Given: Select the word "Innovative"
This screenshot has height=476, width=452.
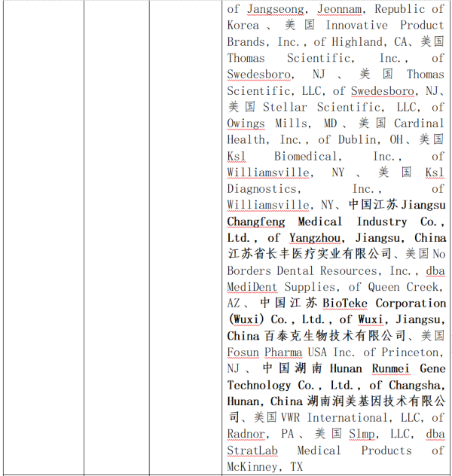Looking at the screenshot, I should (x=356, y=25).
